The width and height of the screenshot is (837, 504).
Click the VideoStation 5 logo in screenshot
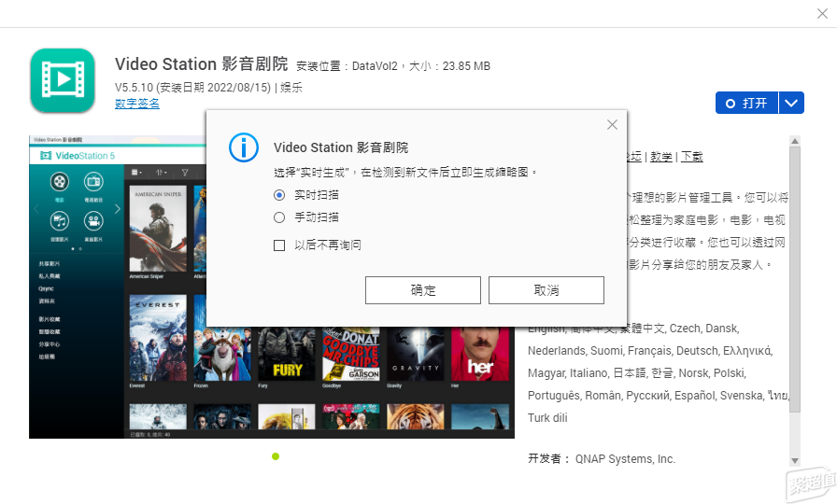[78, 156]
